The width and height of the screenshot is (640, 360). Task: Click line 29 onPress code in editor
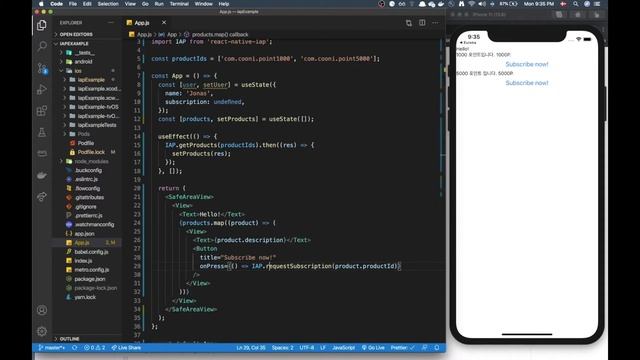[300, 266]
